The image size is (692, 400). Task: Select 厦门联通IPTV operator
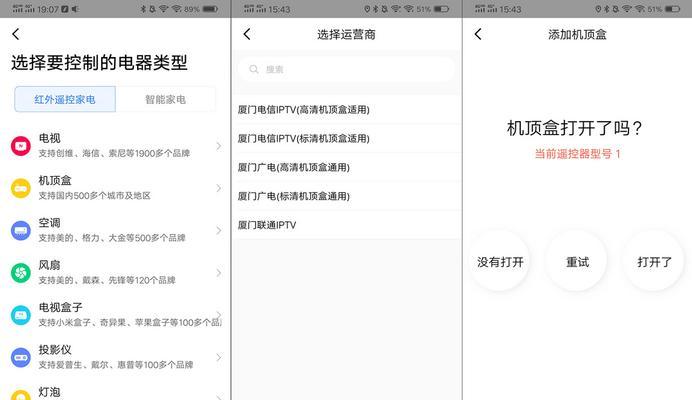pos(346,225)
